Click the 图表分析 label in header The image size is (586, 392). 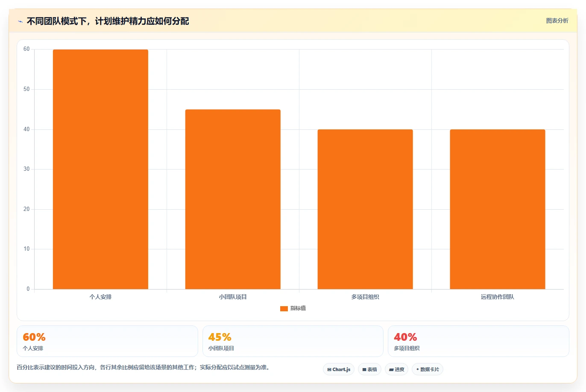(557, 20)
